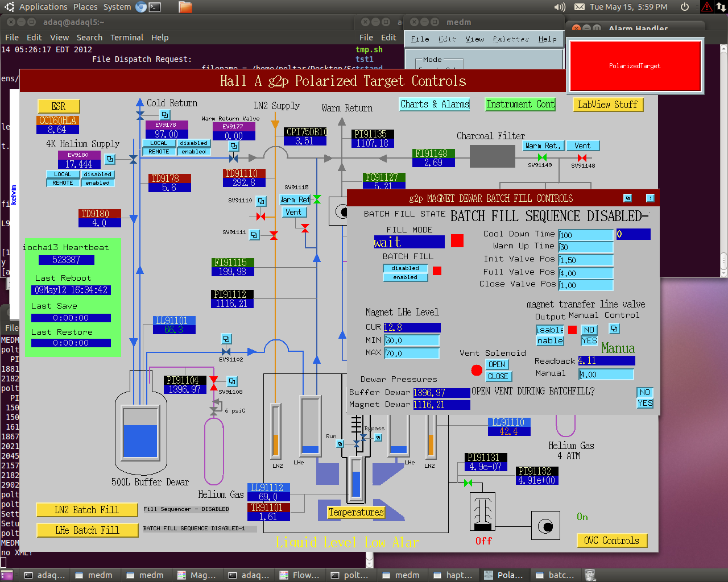Open Palettes menu in medm window
Screen dimensions: 728x582
point(511,39)
